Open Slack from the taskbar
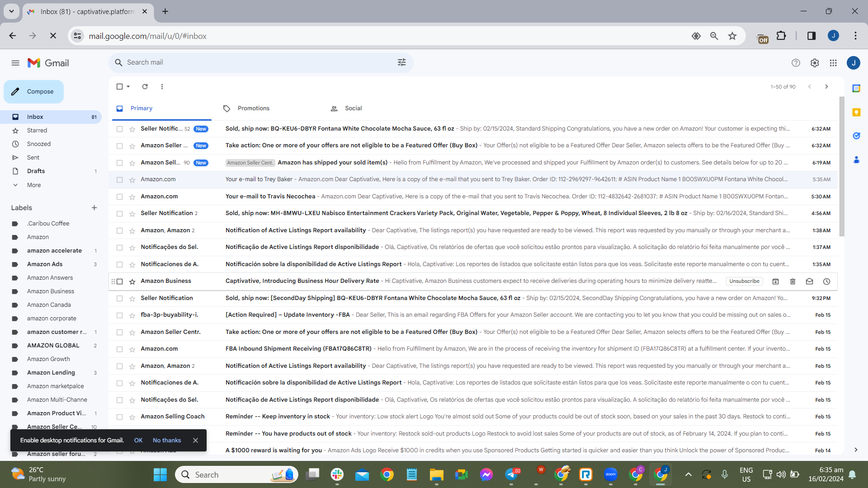 (337, 474)
